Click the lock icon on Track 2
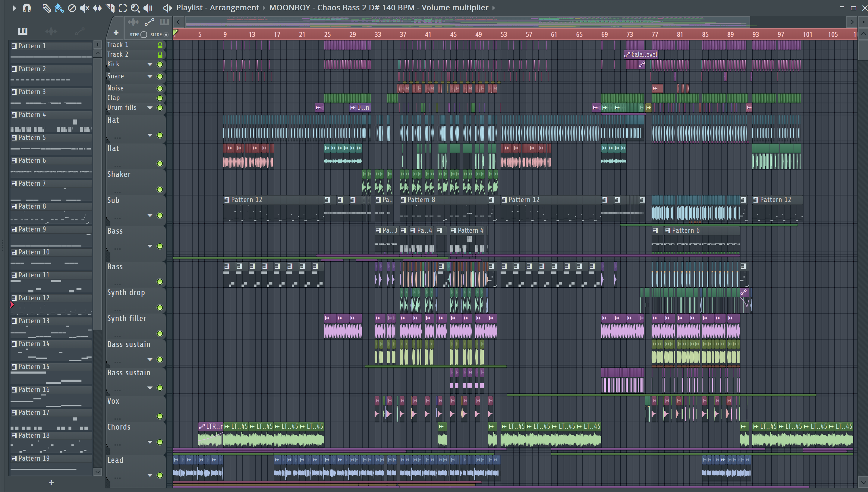The height and width of the screenshot is (492, 868). pos(160,55)
